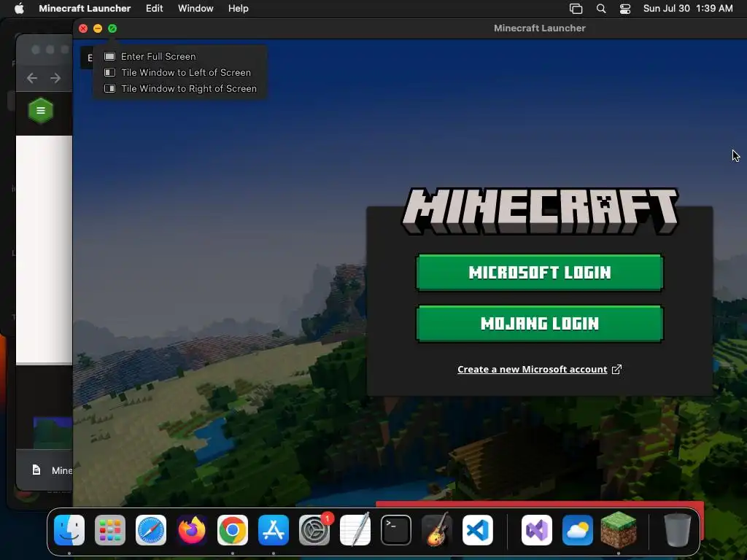Click the Mojang Login button

point(540,324)
